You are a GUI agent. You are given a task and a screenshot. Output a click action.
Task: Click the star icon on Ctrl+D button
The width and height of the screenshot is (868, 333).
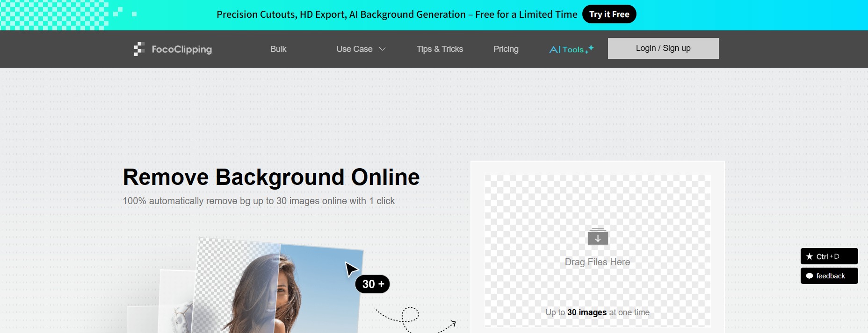(x=810, y=256)
